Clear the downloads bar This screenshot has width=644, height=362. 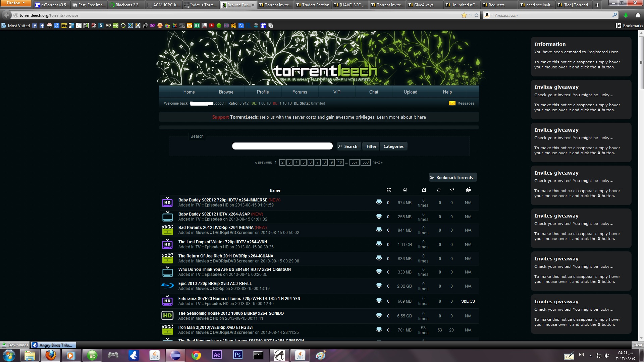638,345
